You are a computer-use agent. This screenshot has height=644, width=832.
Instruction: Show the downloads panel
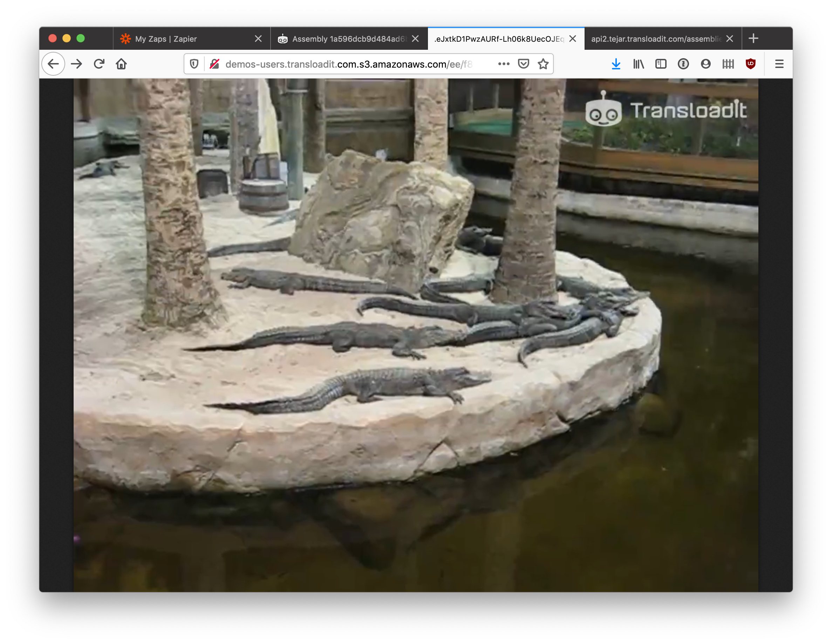(616, 64)
